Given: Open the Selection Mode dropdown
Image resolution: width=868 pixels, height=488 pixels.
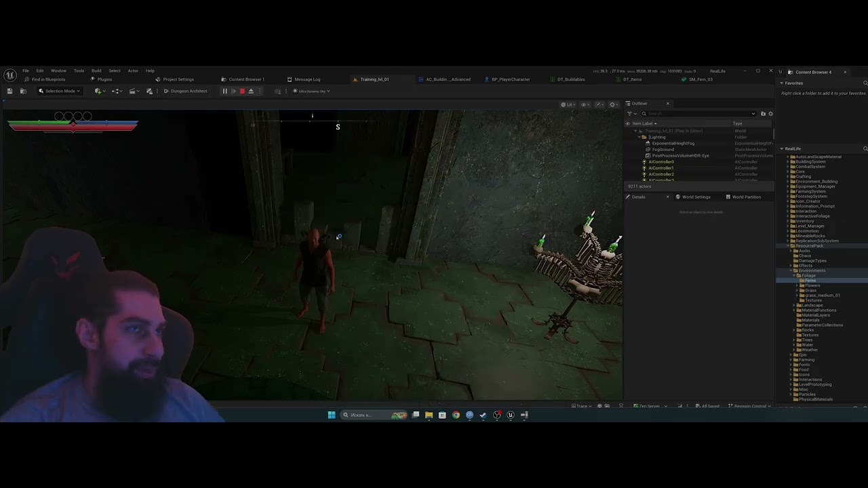Looking at the screenshot, I should pyautogui.click(x=60, y=91).
